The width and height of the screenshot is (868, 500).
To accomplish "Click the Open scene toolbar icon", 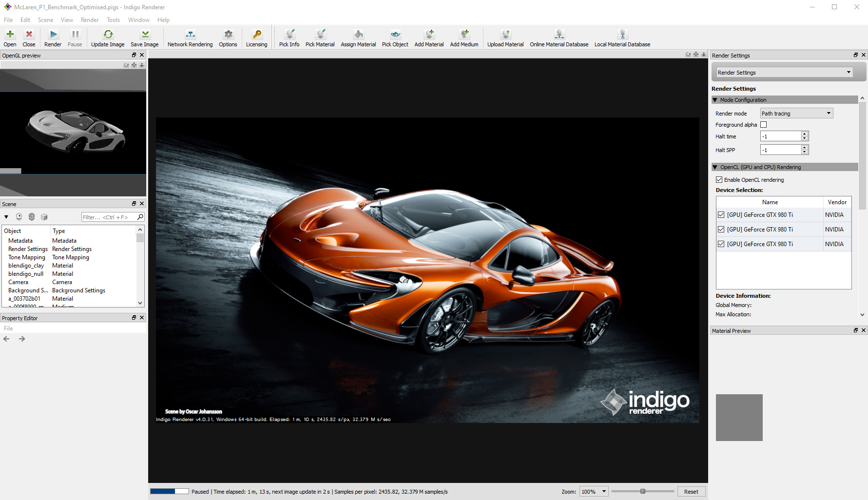I will 10,38.
